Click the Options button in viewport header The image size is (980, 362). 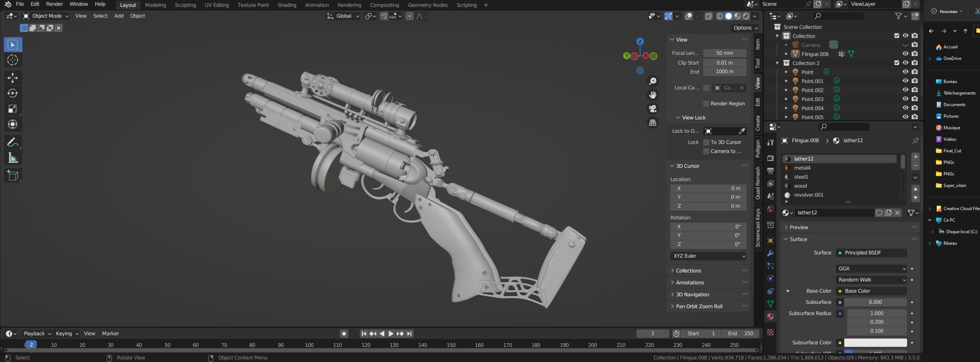point(745,28)
